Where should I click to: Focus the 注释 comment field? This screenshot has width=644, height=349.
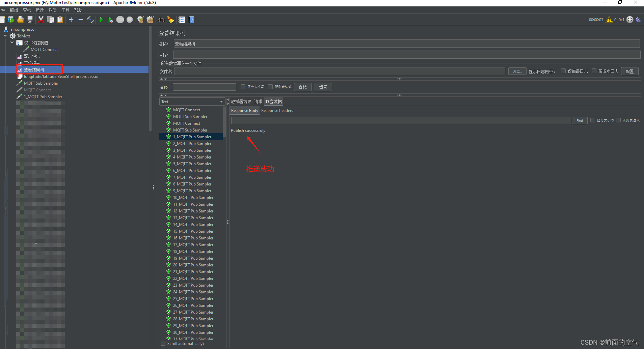pos(406,55)
